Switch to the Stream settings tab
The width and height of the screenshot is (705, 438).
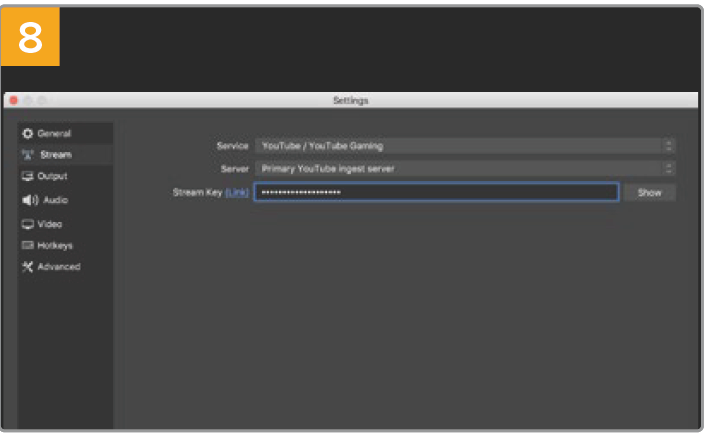tap(65, 155)
